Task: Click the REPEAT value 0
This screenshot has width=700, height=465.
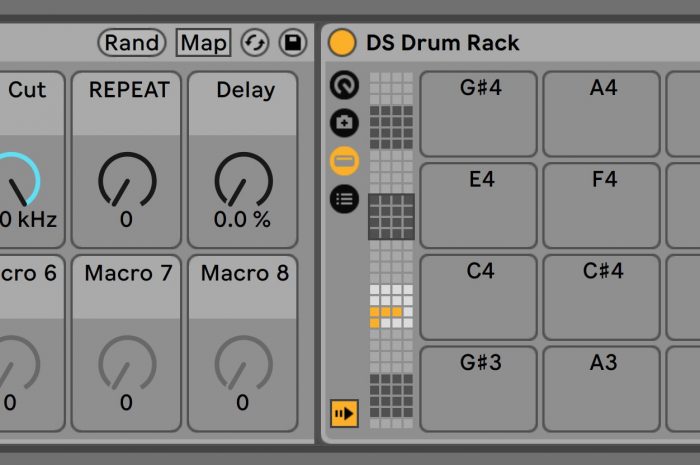Action: coord(126,220)
